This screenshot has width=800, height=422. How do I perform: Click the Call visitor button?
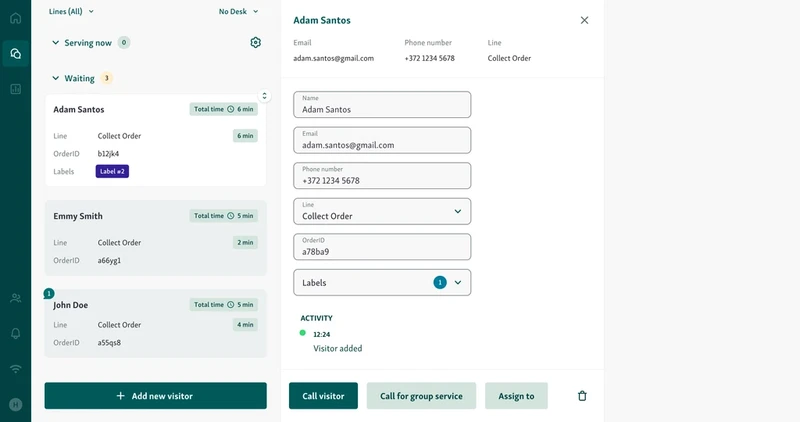coord(323,396)
